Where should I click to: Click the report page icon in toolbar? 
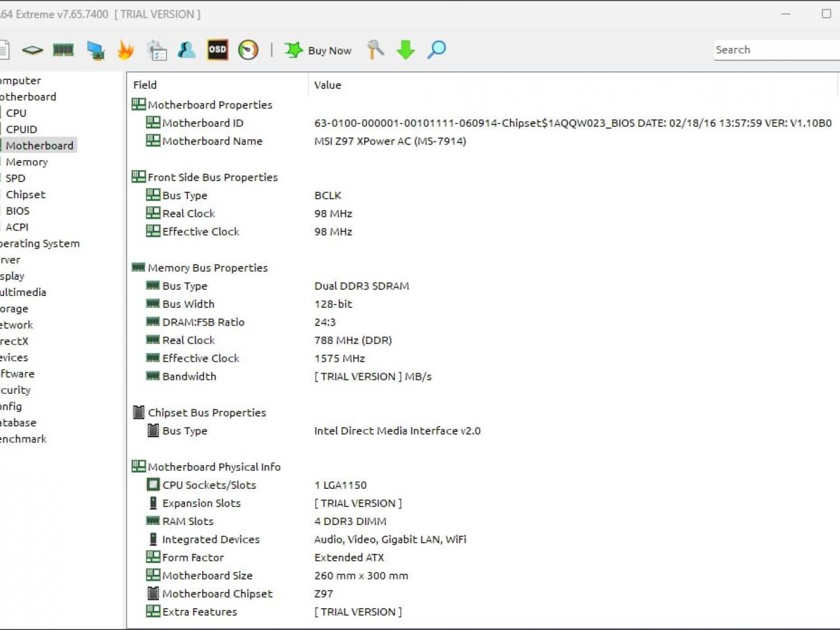tap(3, 50)
